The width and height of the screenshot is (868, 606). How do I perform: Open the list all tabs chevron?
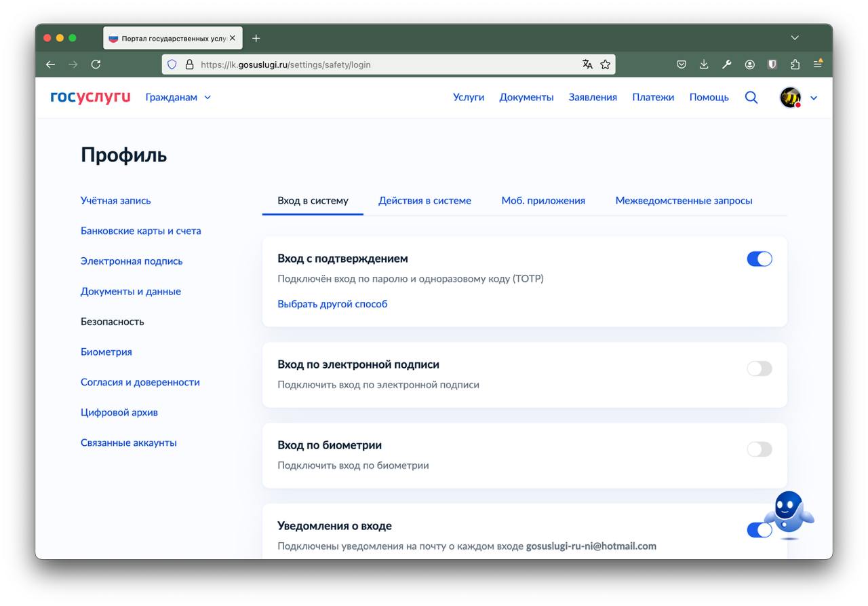795,38
